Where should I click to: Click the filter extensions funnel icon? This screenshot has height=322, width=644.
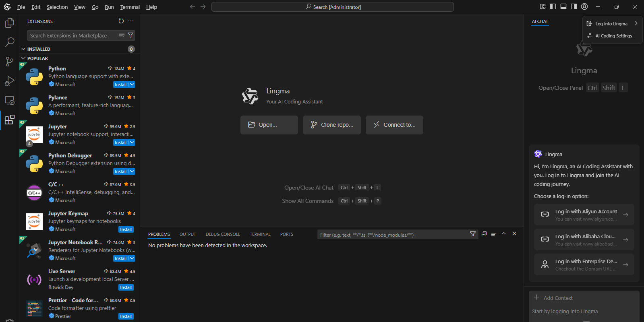130,35
